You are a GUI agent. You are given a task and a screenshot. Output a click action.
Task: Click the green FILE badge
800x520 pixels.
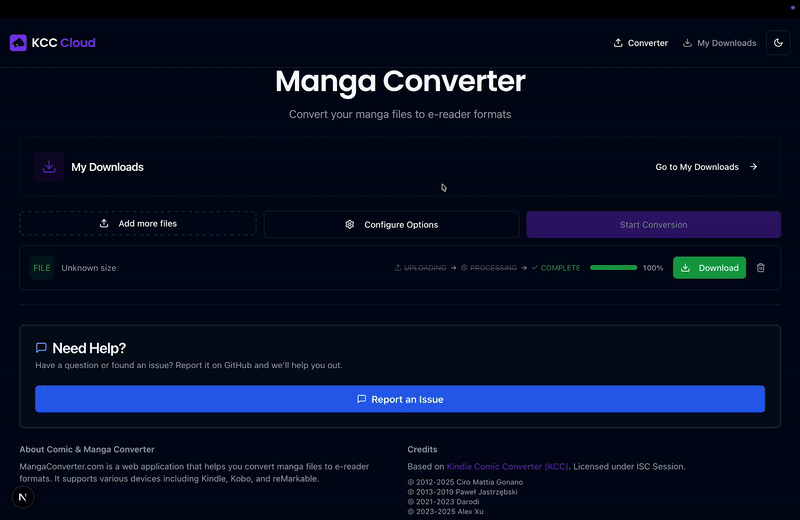coord(42,268)
